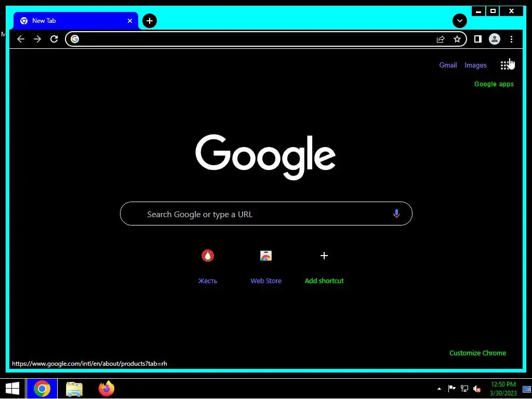
Task: Show hidden tray icons arrow
Action: coord(439,389)
